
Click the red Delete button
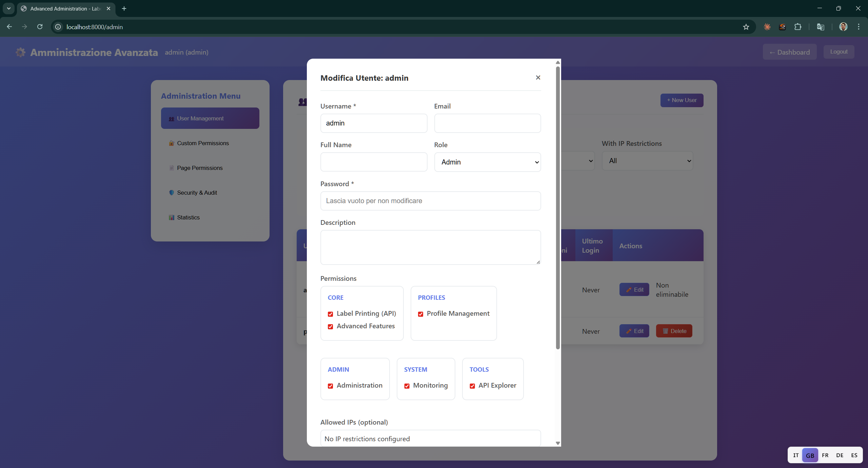(674, 331)
